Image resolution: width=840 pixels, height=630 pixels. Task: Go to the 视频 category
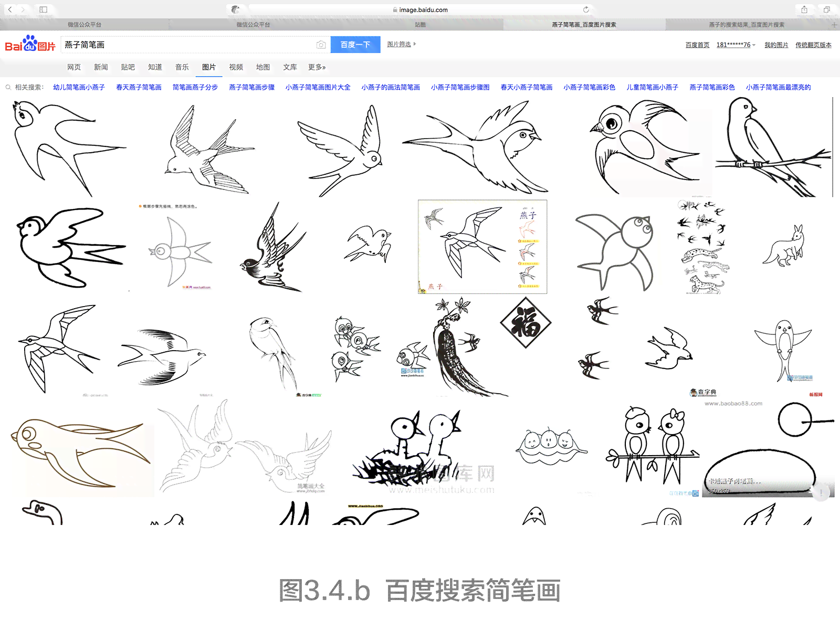click(x=236, y=67)
